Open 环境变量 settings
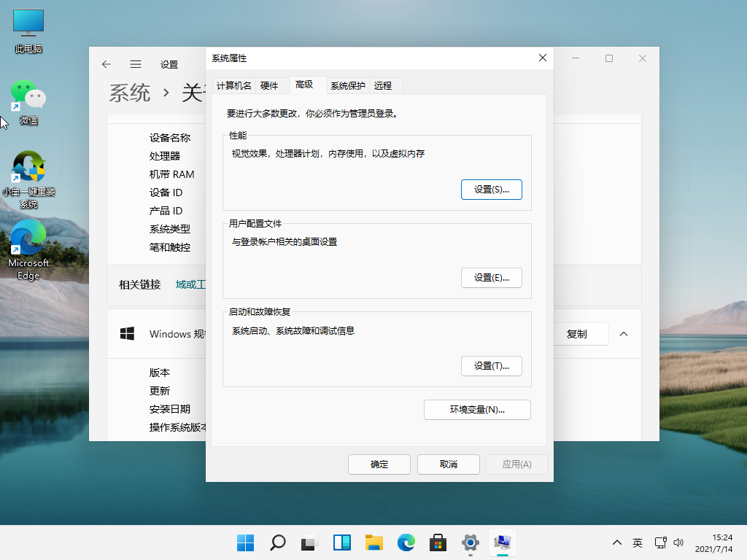 (x=477, y=409)
